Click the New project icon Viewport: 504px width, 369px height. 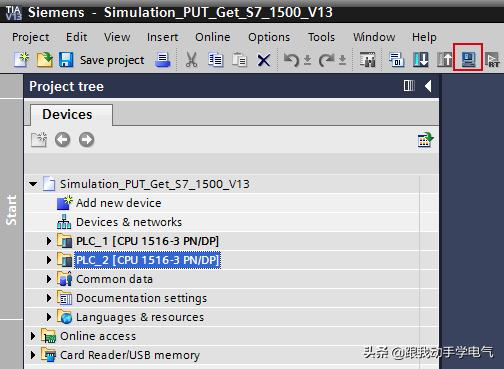21,60
